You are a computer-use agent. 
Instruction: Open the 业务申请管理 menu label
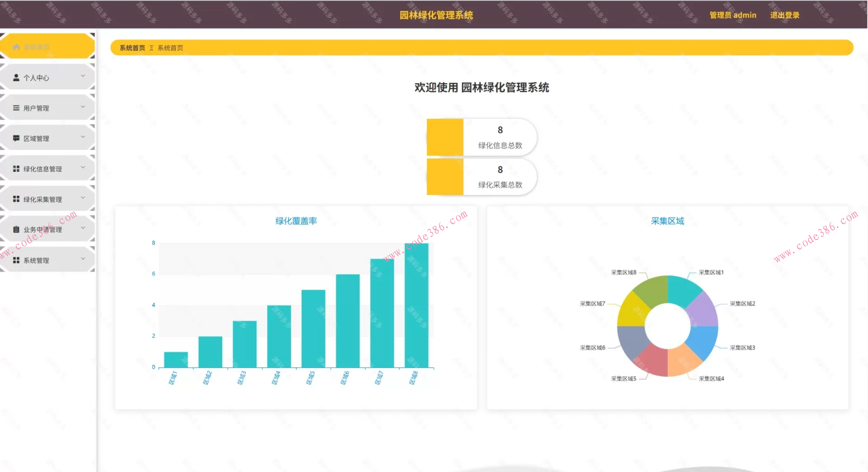(42, 230)
